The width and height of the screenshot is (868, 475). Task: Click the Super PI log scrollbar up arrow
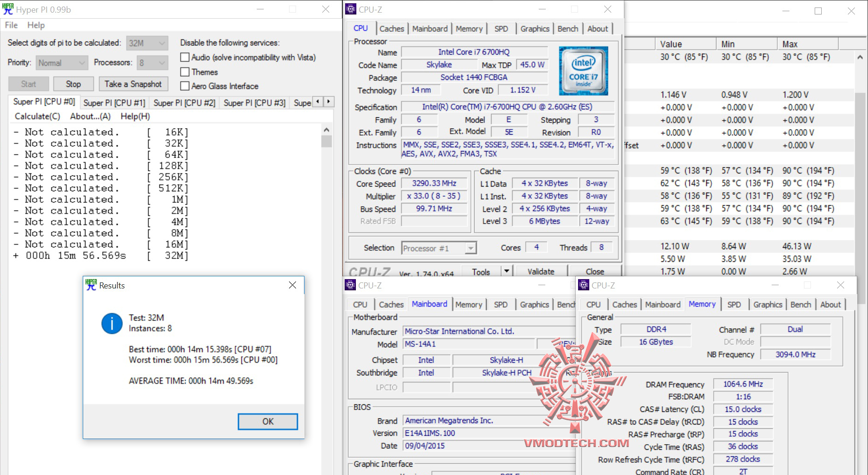[x=326, y=130]
